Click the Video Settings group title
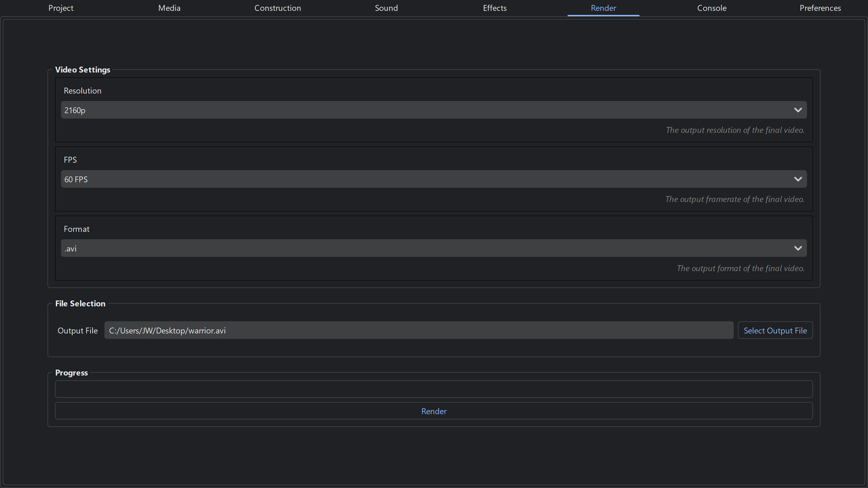The image size is (868, 488). [x=83, y=70]
